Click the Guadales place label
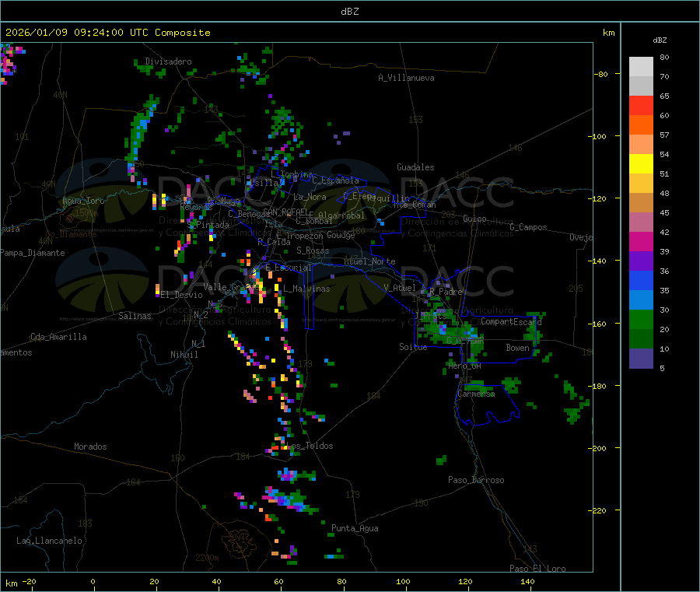 pyautogui.click(x=415, y=167)
